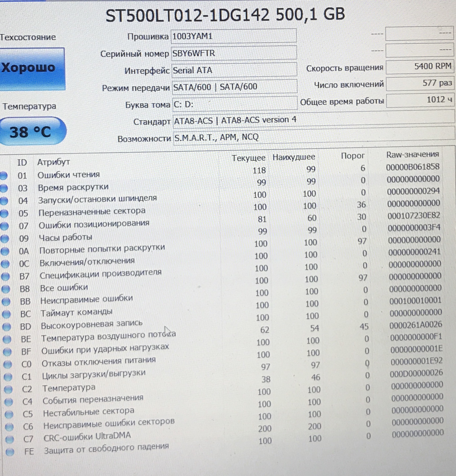Click raw value 000100010001
456x476 pixels.
coord(416,301)
